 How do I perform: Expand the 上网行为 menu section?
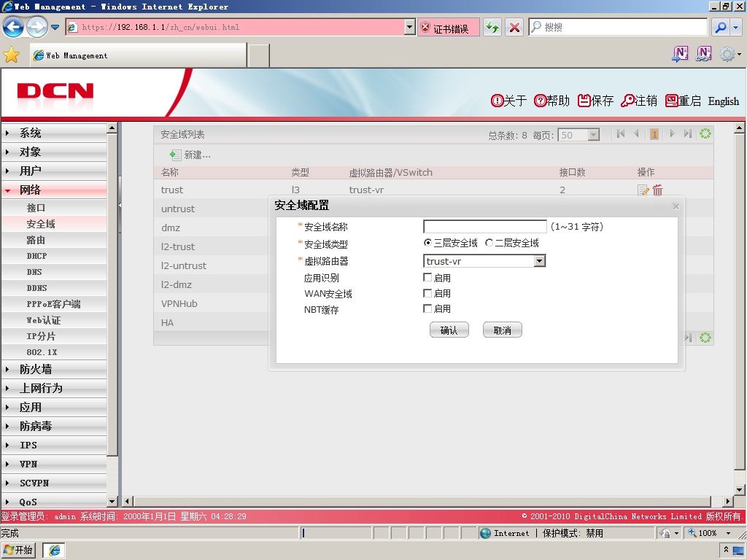[54, 388]
